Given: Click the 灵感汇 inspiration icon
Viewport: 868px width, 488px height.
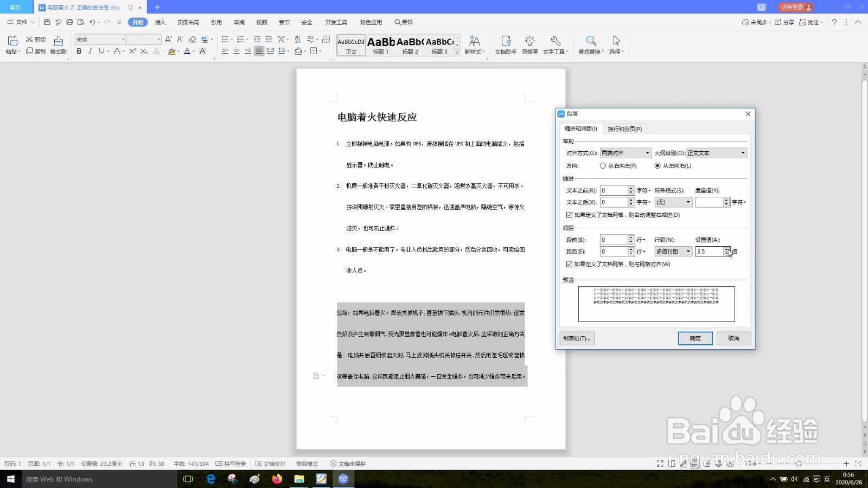Looking at the screenshot, I should click(x=529, y=46).
